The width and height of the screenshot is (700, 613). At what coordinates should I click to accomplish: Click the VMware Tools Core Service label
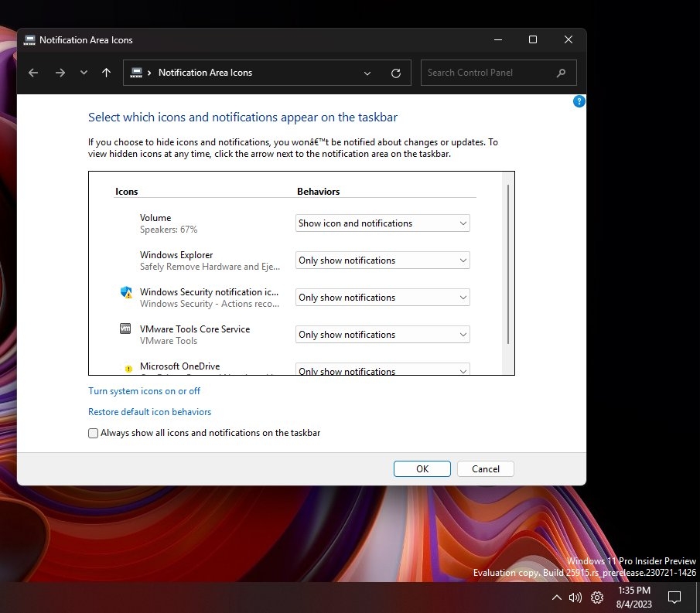[x=195, y=329]
